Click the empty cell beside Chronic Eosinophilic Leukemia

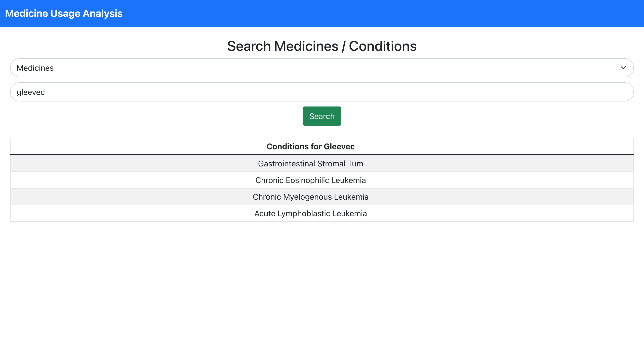[622, 180]
